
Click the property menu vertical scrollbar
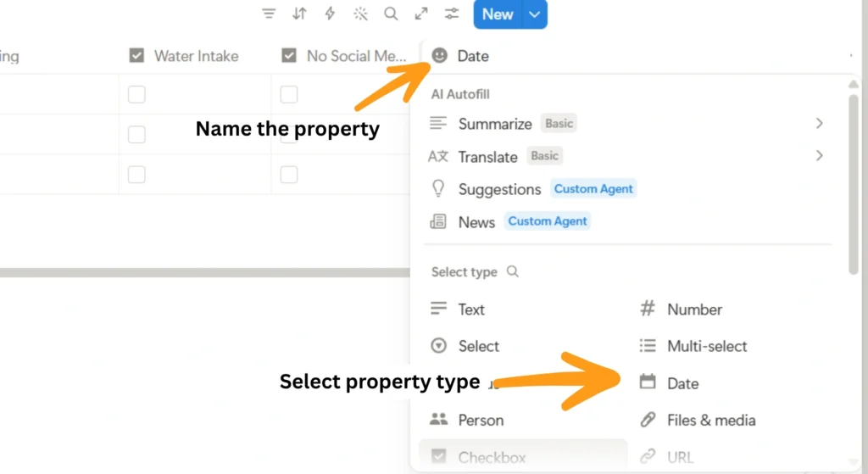pyautogui.click(x=853, y=184)
